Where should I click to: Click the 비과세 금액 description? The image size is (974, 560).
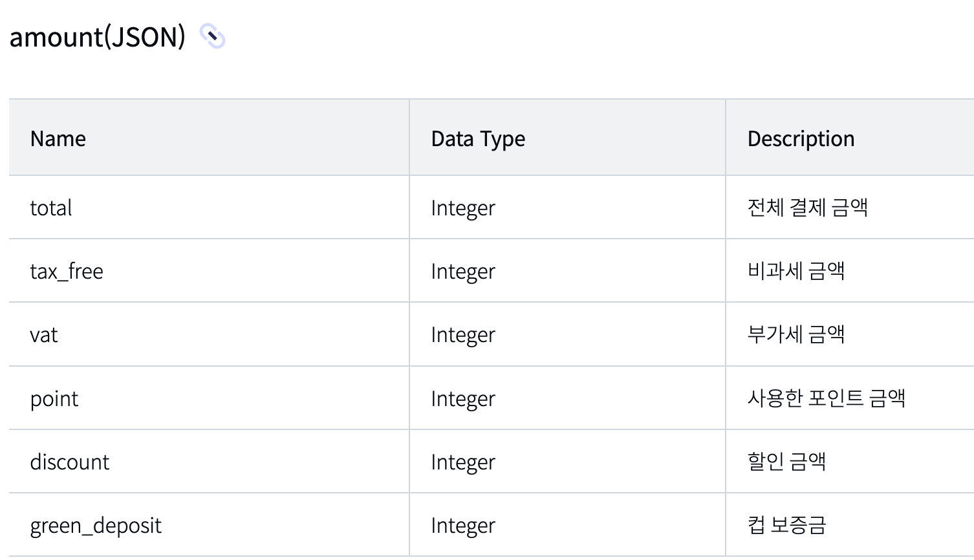pyautogui.click(x=796, y=270)
